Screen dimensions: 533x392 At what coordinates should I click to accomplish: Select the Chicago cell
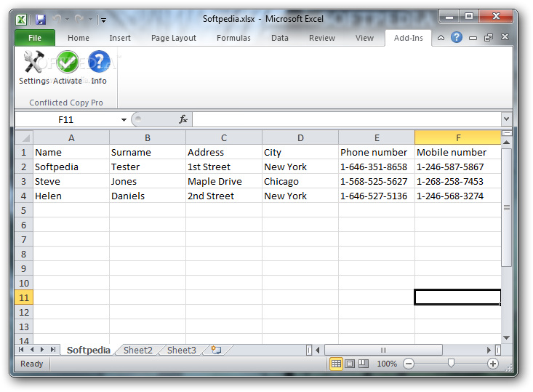300,182
